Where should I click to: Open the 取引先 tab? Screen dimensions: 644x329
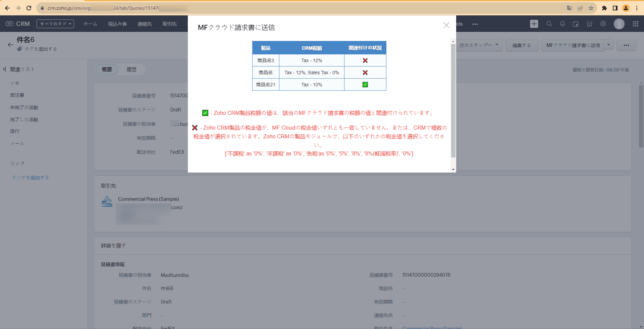pos(169,24)
